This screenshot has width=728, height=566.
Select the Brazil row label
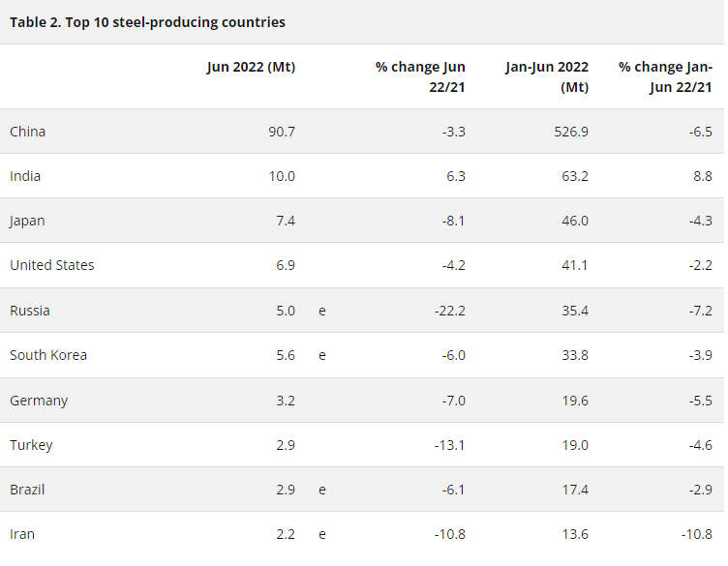pos(27,490)
